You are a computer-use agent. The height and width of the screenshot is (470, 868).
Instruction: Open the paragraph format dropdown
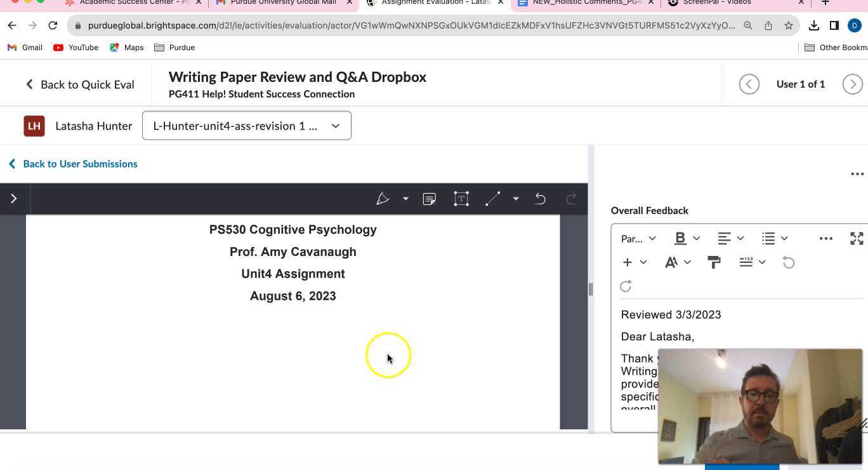[x=638, y=239]
